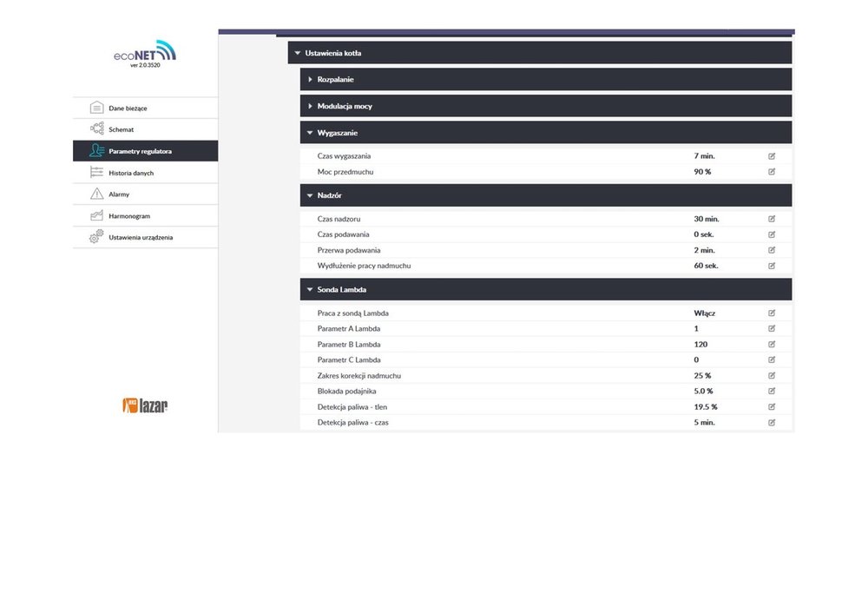Image resolution: width=868 pixels, height=613 pixels.
Task: Edit the Moc przedmuchu value
Action: 771,172
